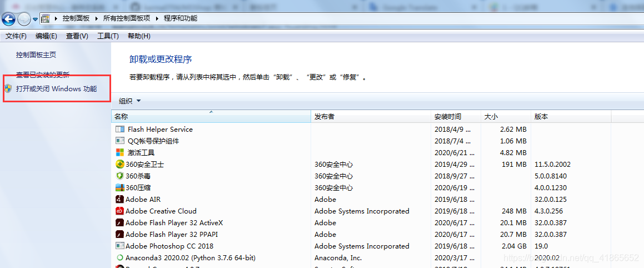Click the Adobe Flash Player 32 PPAPI icon
644x268 pixels.
(119, 234)
